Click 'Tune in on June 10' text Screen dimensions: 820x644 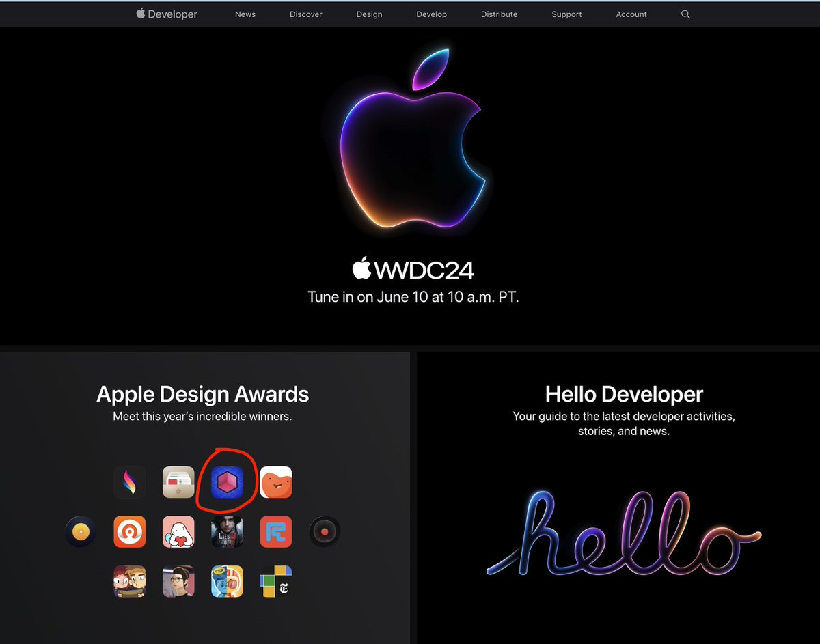click(413, 297)
